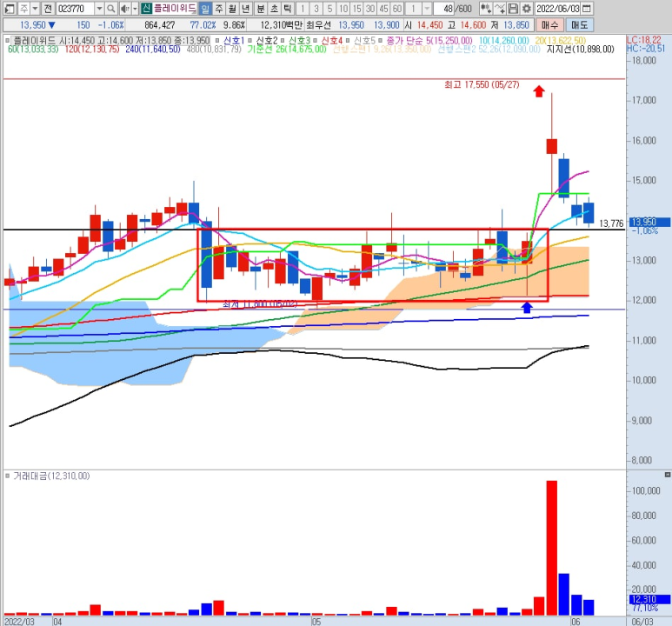
Task: Switch to the 년 yearly chart period
Action: (246, 8)
